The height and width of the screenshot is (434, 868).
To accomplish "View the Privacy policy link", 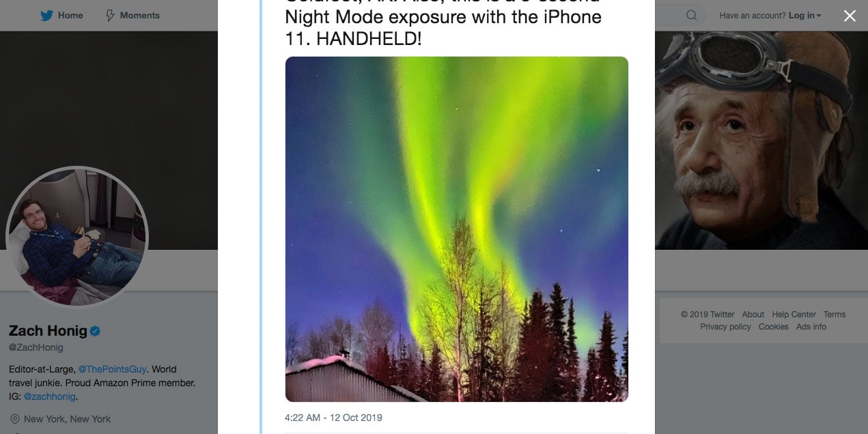I will coord(725,327).
